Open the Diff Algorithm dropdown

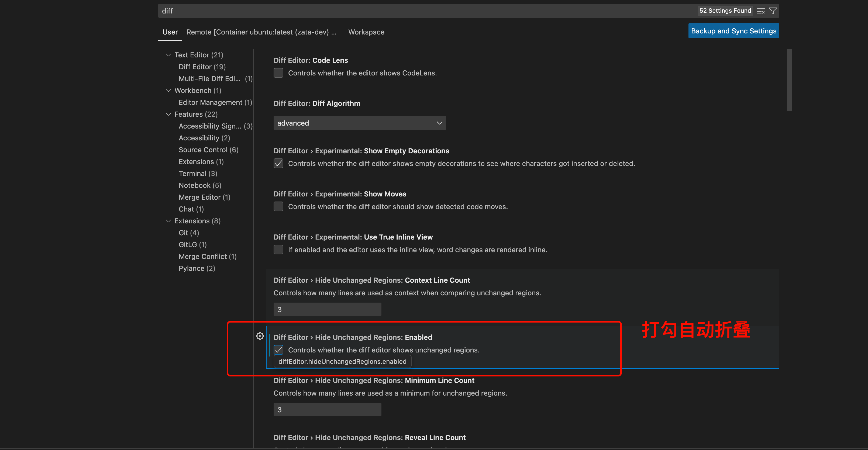click(x=359, y=123)
